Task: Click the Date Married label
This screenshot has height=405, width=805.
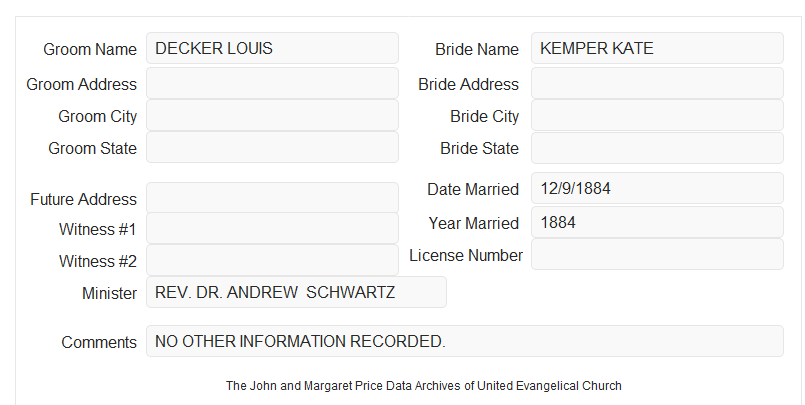Action: click(473, 189)
